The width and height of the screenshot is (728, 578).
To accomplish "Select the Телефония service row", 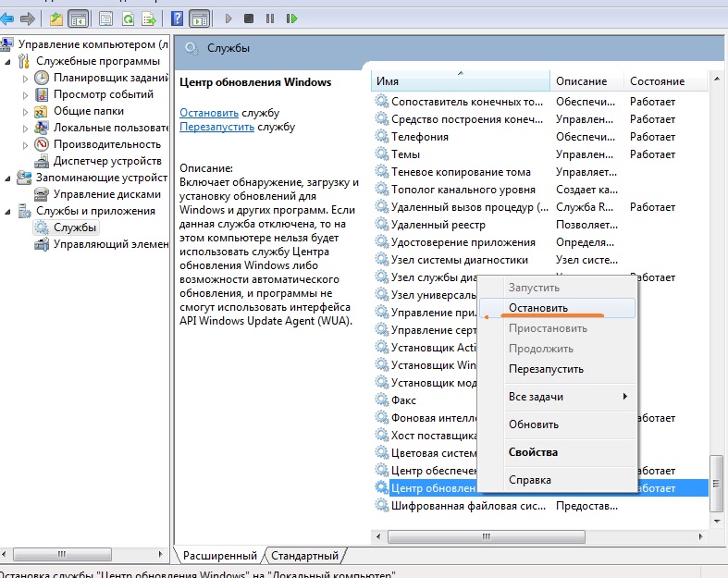I will [x=541, y=137].
